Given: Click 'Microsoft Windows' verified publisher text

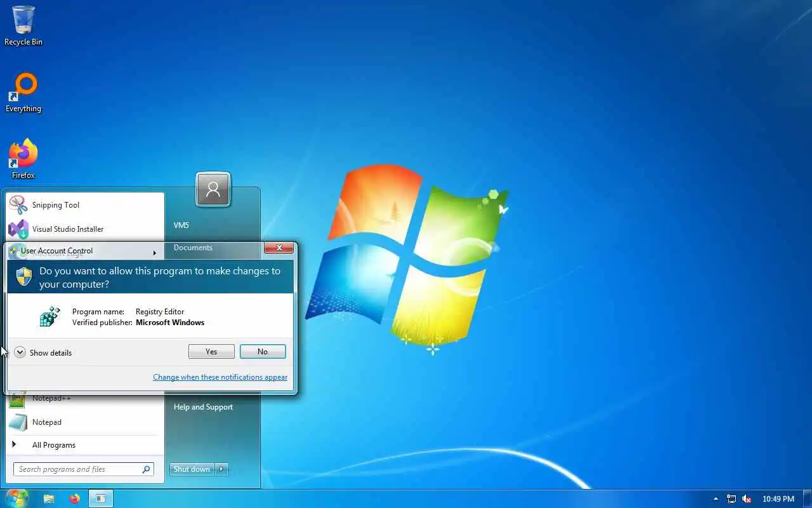Looking at the screenshot, I should (x=170, y=323).
